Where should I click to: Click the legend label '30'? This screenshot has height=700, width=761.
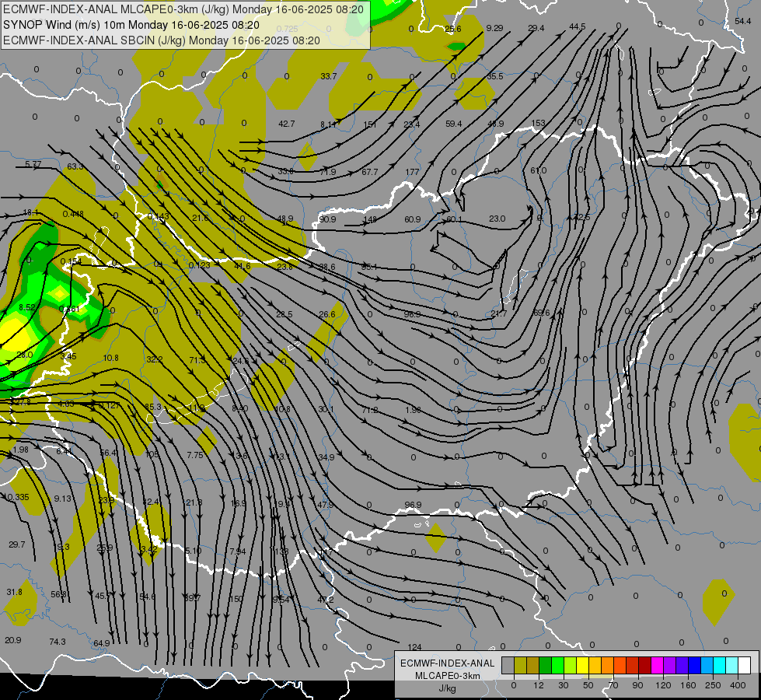coord(563,685)
